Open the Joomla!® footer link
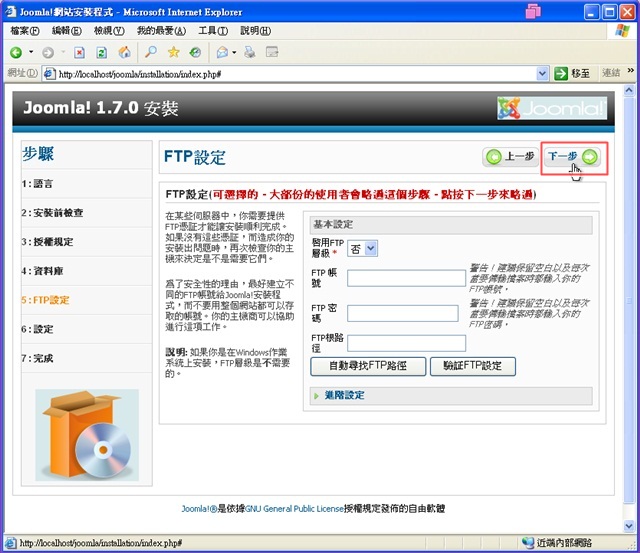 coord(200,509)
